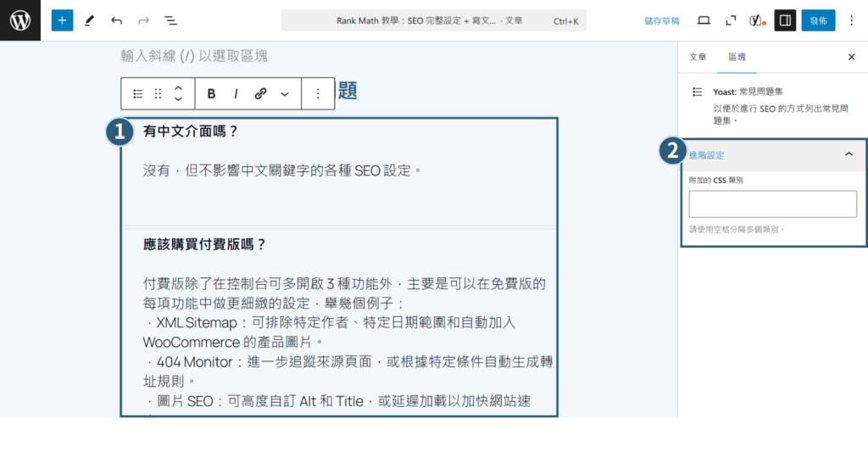The height and width of the screenshot is (452, 868).
Task: Click the 發佈 publish button
Action: (x=818, y=20)
